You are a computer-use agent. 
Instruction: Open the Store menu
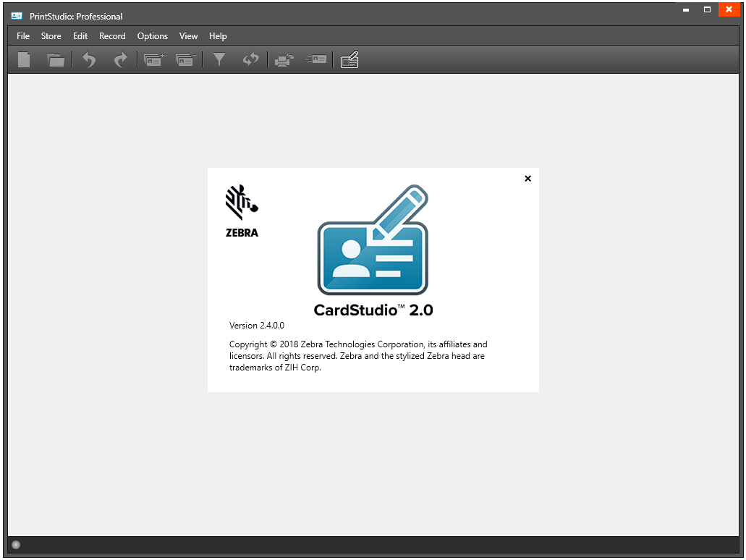coord(51,36)
